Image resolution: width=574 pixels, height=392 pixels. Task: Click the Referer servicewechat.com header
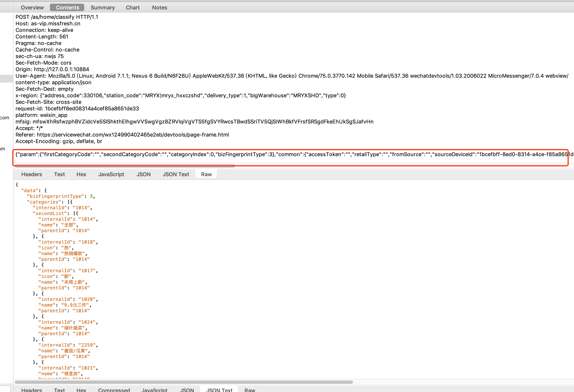pyautogui.click(x=122, y=135)
